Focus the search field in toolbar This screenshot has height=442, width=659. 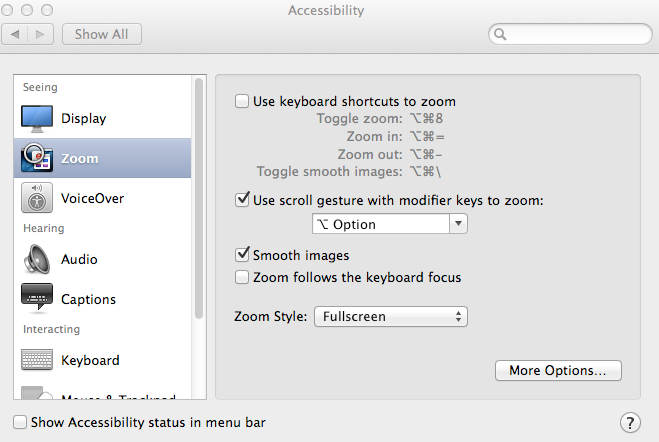(x=570, y=34)
